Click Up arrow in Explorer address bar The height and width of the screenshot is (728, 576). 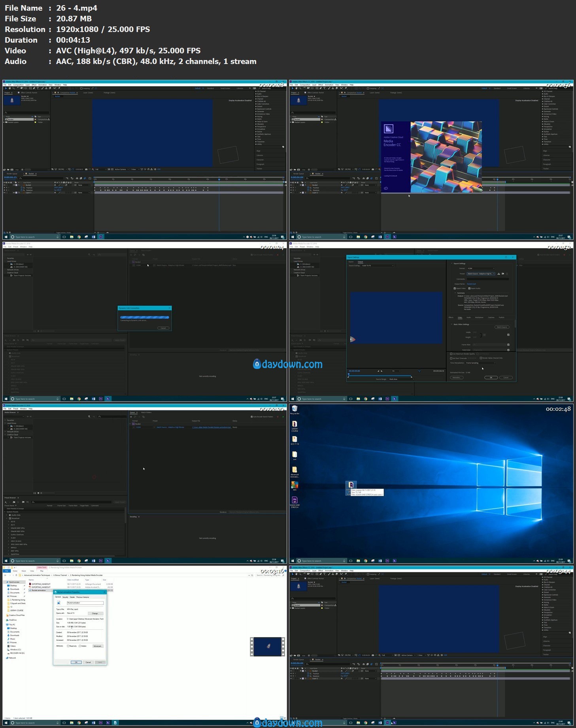coord(16,575)
